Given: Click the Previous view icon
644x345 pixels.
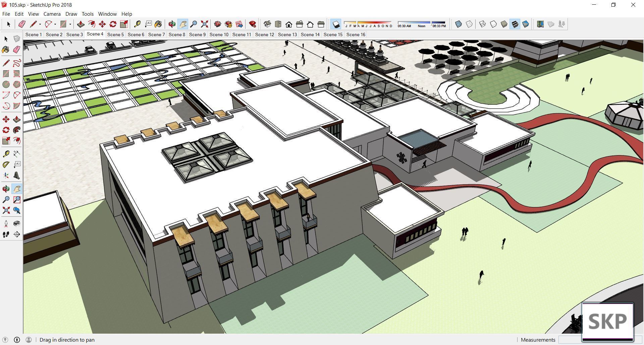Looking at the screenshot, I should pos(16,210).
